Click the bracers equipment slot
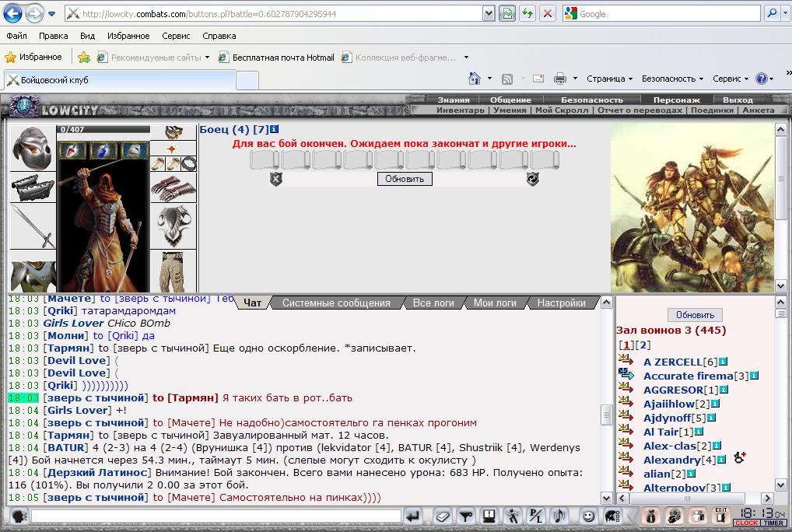 [33, 187]
